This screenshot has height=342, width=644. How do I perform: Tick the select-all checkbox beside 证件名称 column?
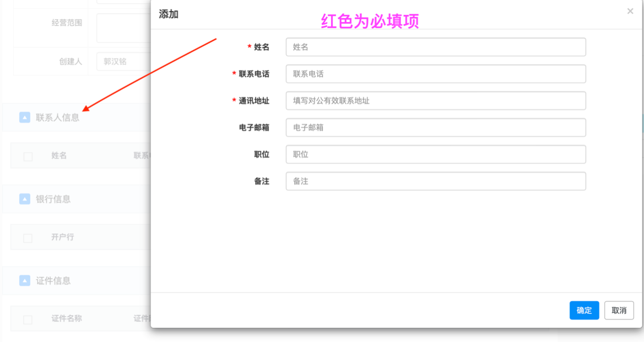click(x=28, y=320)
